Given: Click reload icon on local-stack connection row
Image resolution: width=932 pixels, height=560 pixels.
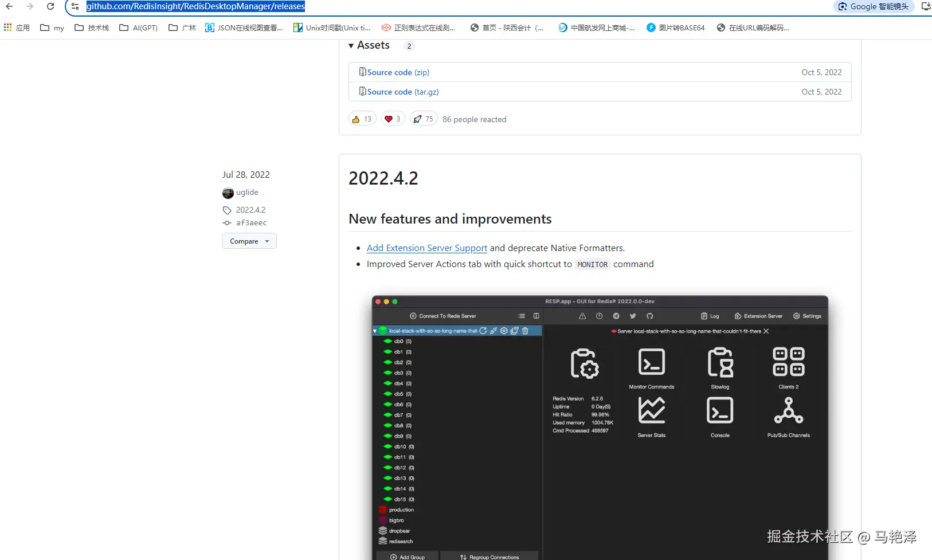Looking at the screenshot, I should [x=483, y=331].
